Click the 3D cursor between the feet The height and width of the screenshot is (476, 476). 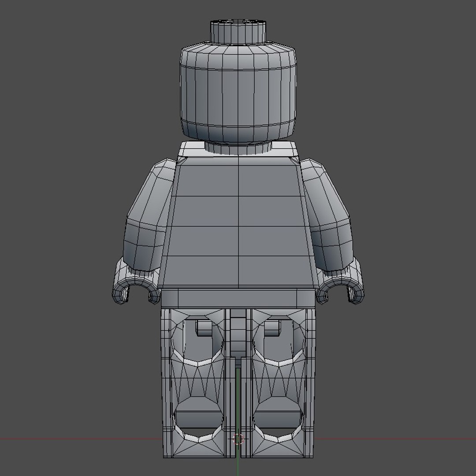pos(238,439)
